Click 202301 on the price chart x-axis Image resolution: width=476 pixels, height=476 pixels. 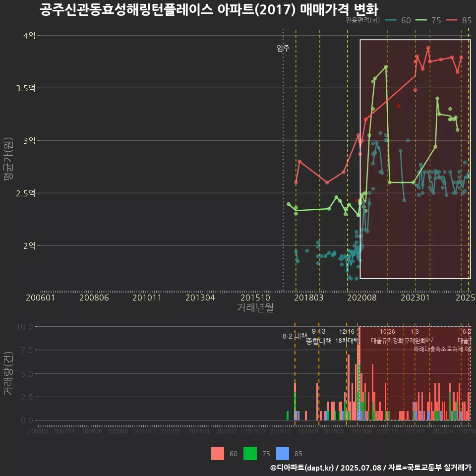click(416, 297)
